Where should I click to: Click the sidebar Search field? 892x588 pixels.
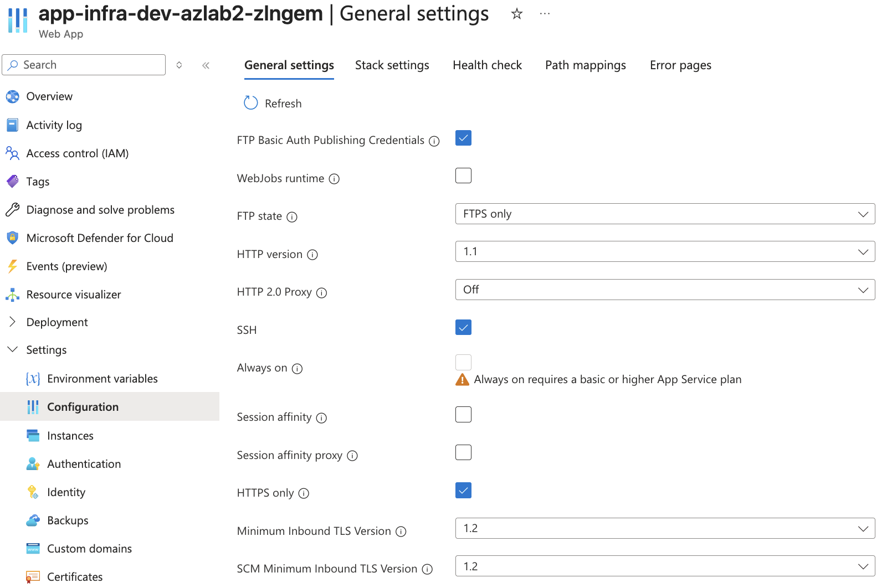(84, 65)
